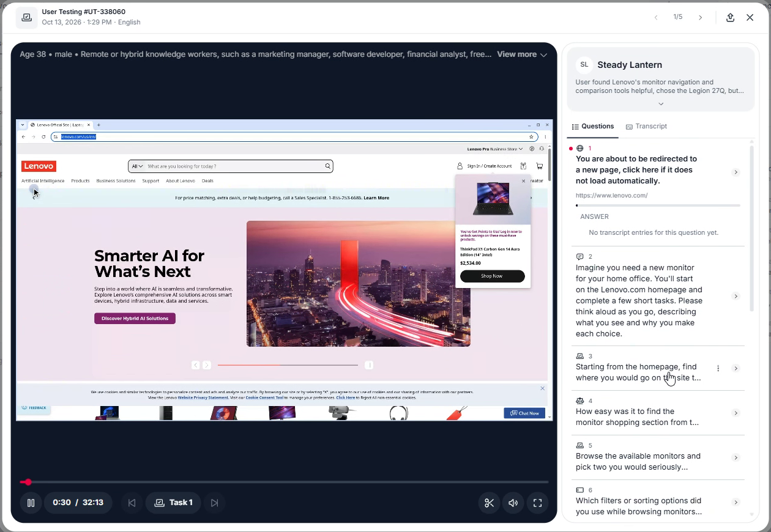Pause the session video playback

pyautogui.click(x=31, y=503)
